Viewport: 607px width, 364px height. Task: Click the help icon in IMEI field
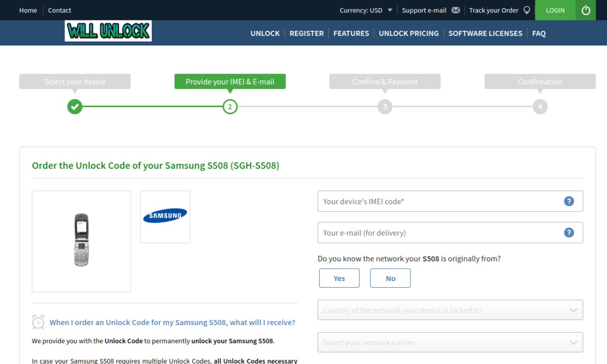pyautogui.click(x=569, y=201)
